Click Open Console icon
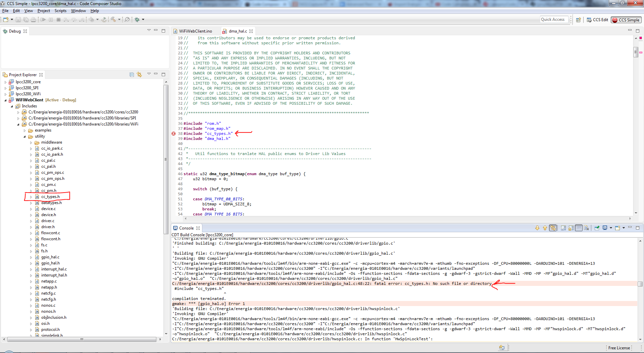The width and height of the screenshot is (644, 353). click(x=617, y=228)
